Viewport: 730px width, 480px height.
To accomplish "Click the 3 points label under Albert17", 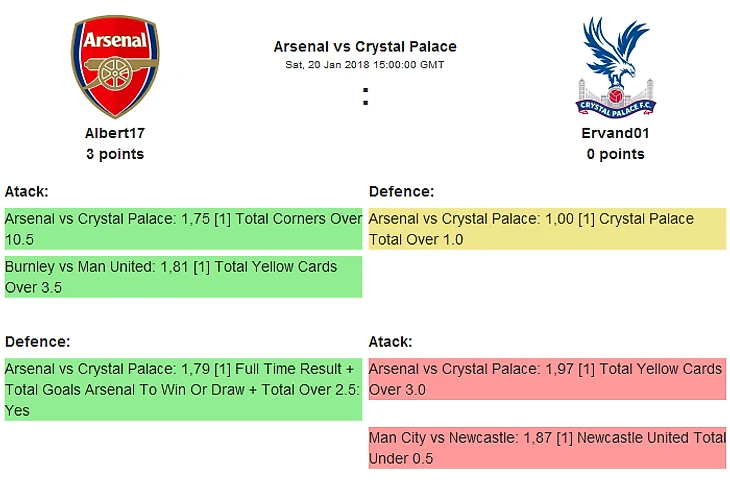I will (x=115, y=154).
